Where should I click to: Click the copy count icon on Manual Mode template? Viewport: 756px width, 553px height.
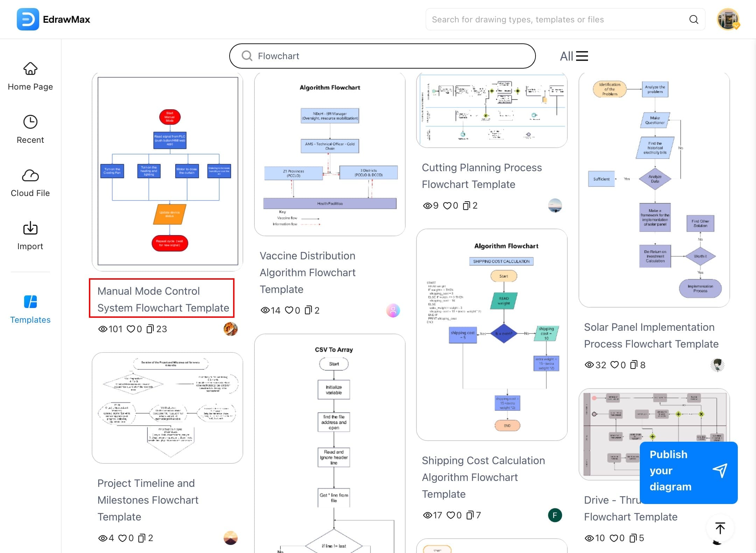click(x=150, y=329)
